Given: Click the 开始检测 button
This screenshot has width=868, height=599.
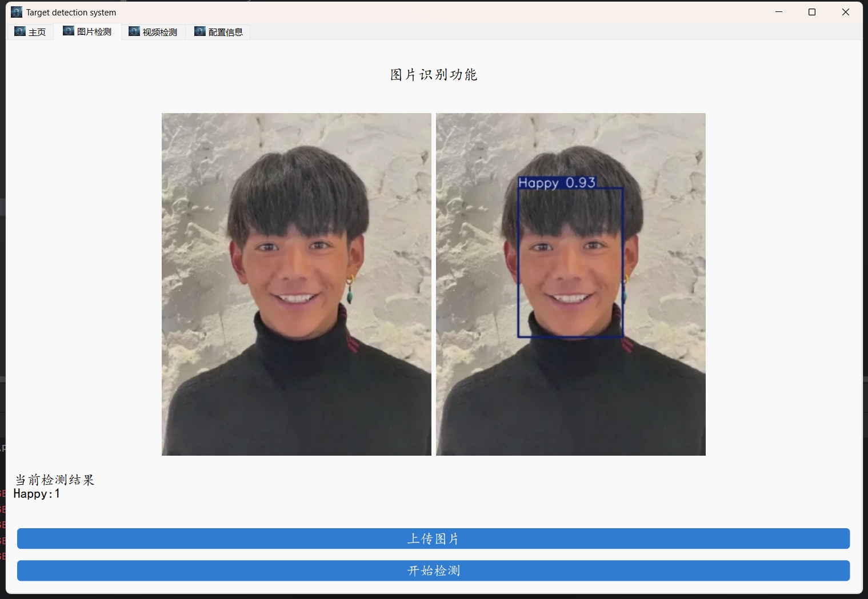Looking at the screenshot, I should 433,570.
